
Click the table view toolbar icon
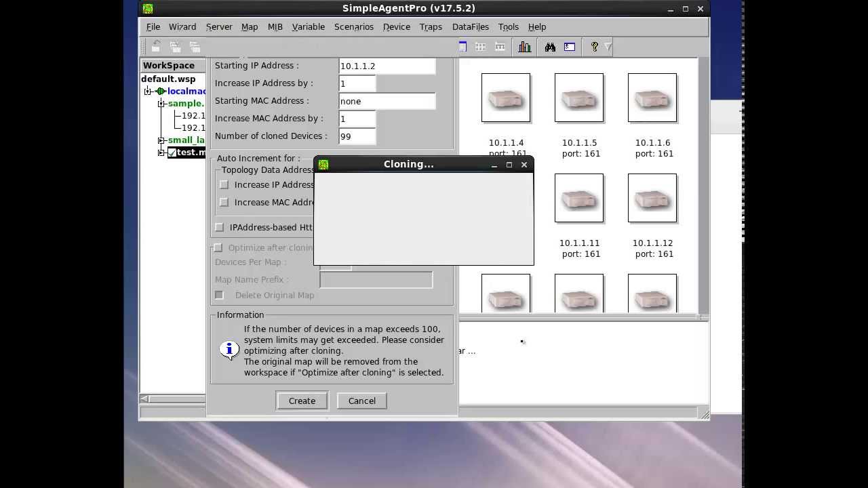pyautogui.click(x=500, y=47)
